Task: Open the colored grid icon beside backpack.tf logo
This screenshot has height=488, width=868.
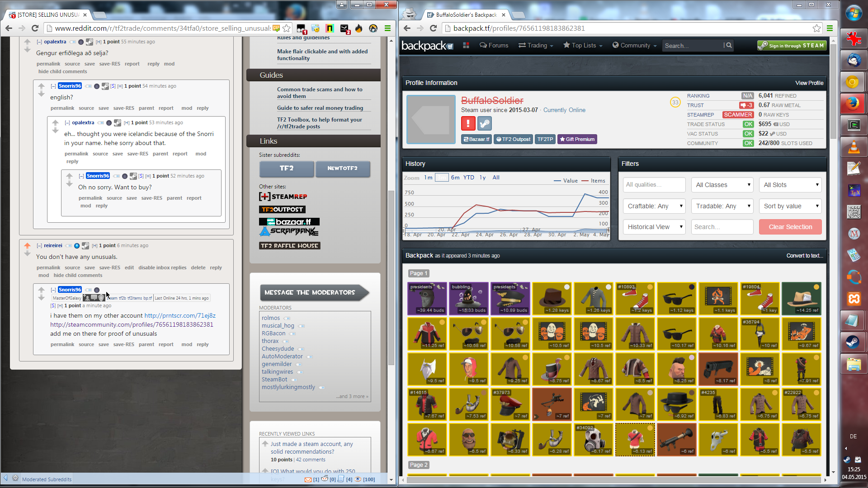Action: point(466,45)
